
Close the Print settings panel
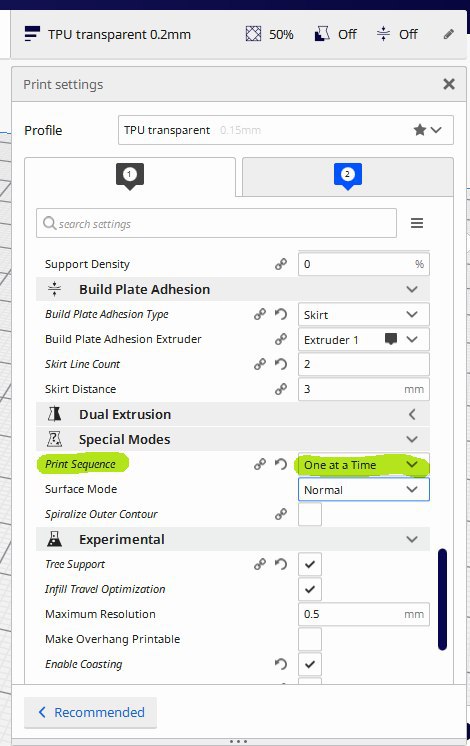[449, 84]
